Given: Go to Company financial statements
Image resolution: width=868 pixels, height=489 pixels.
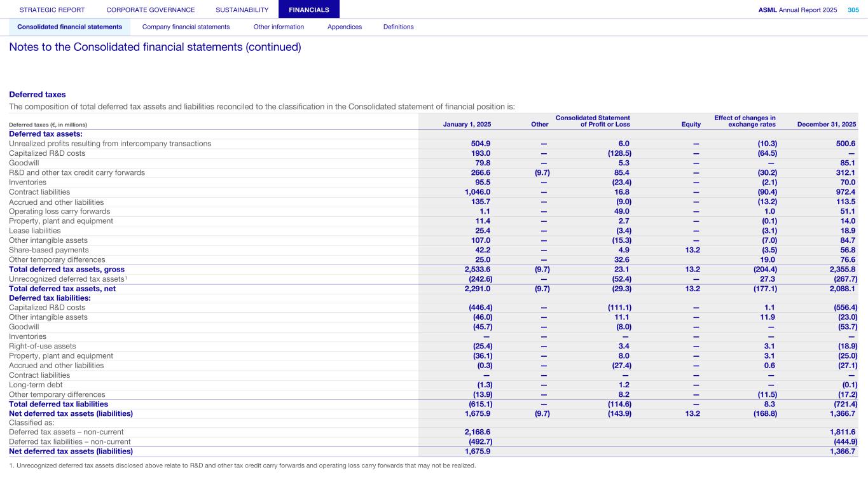Looking at the screenshot, I should tap(186, 27).
